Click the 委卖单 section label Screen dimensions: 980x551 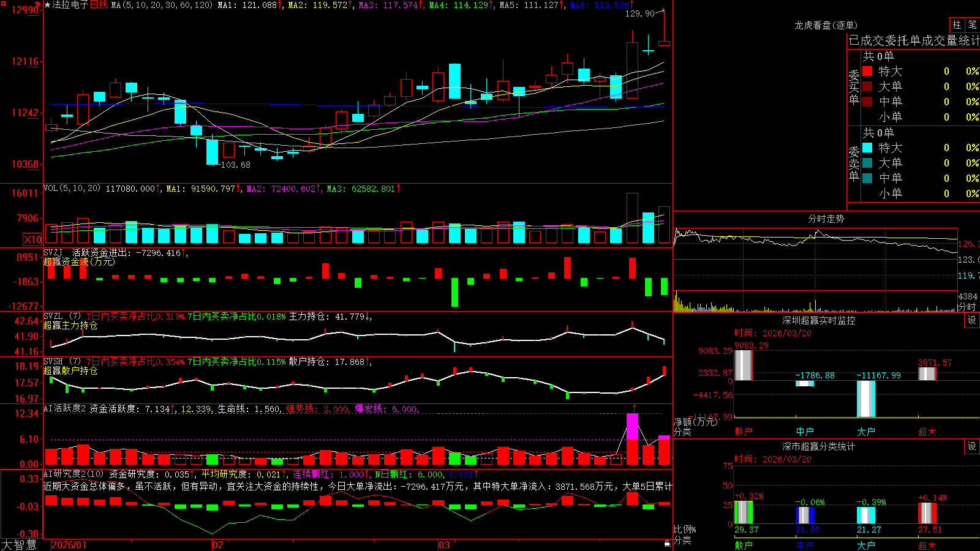854,163
